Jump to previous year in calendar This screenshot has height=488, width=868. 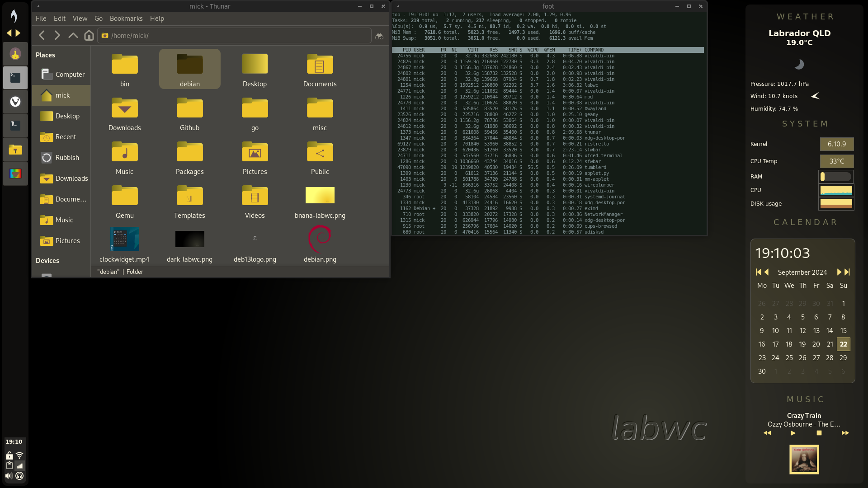click(x=758, y=272)
